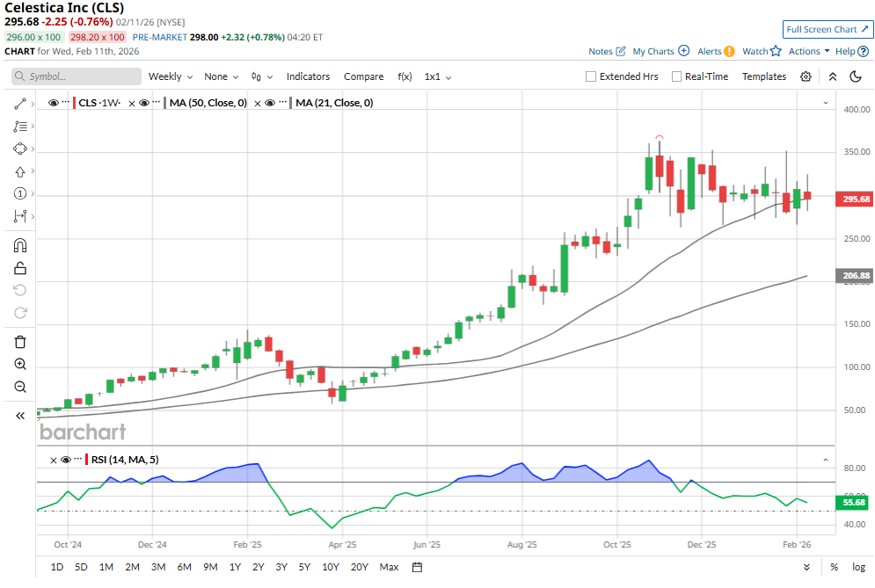Image resolution: width=875 pixels, height=588 pixels.
Task: Open the Fibonacci list tool icon
Action: pyautogui.click(x=20, y=127)
